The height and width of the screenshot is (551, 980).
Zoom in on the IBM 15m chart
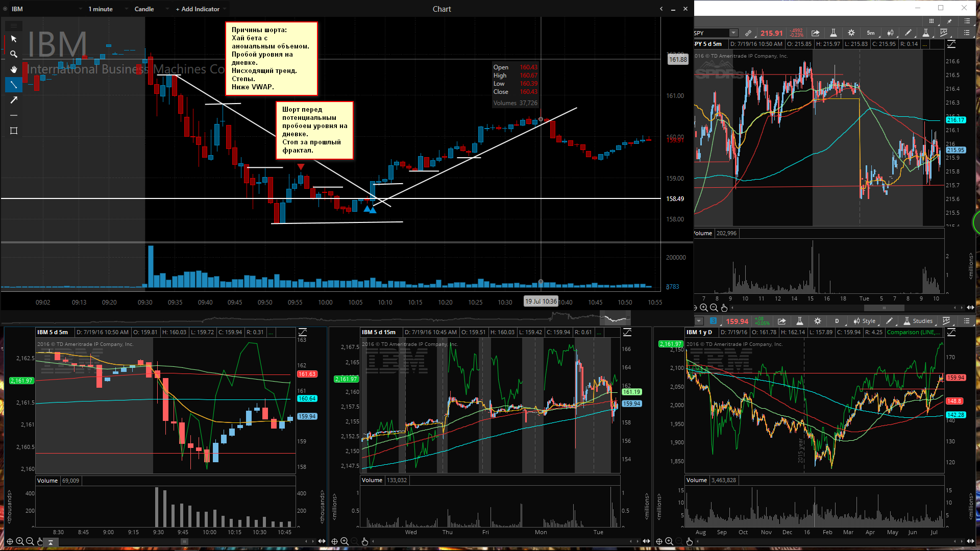click(x=345, y=541)
